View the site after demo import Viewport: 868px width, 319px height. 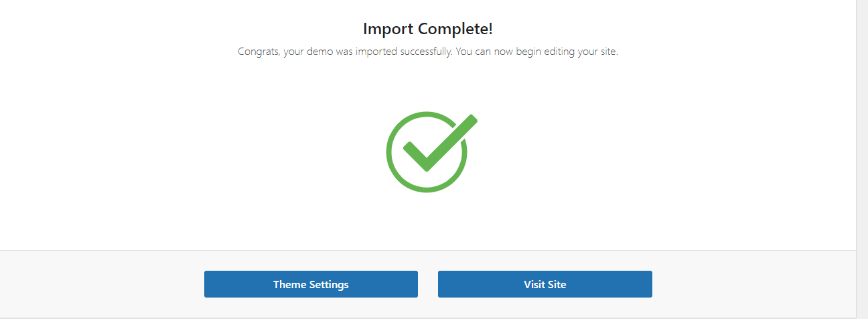[x=545, y=284]
